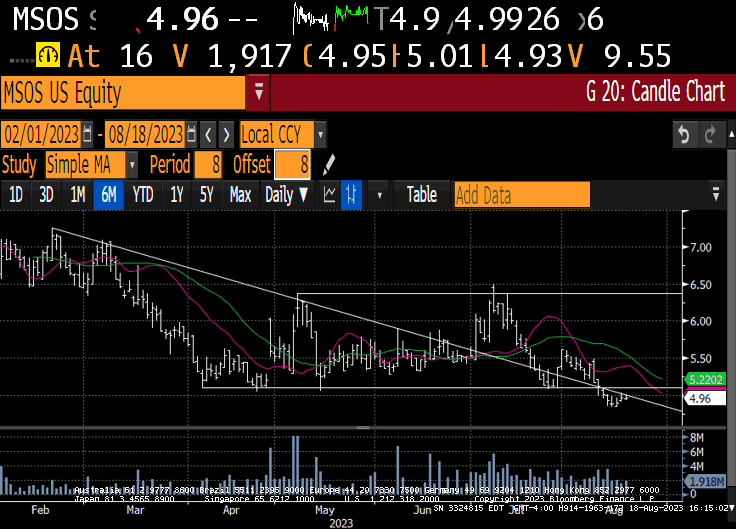The image size is (736, 529).
Task: Click the Period value field
Action: click(x=208, y=165)
